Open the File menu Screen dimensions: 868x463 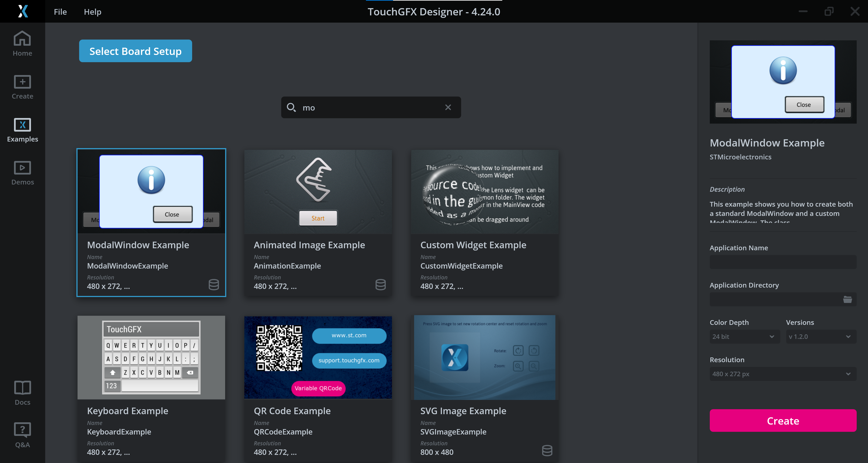(60, 12)
